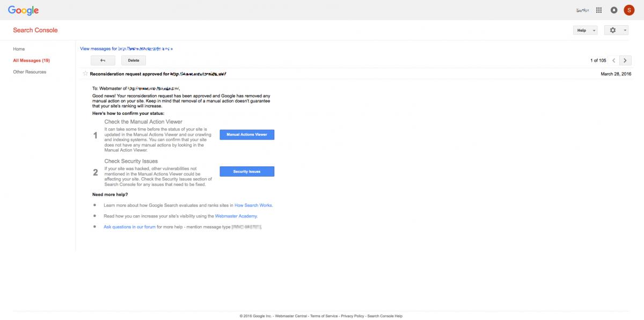Go to the previous message arrow

pos(614,61)
